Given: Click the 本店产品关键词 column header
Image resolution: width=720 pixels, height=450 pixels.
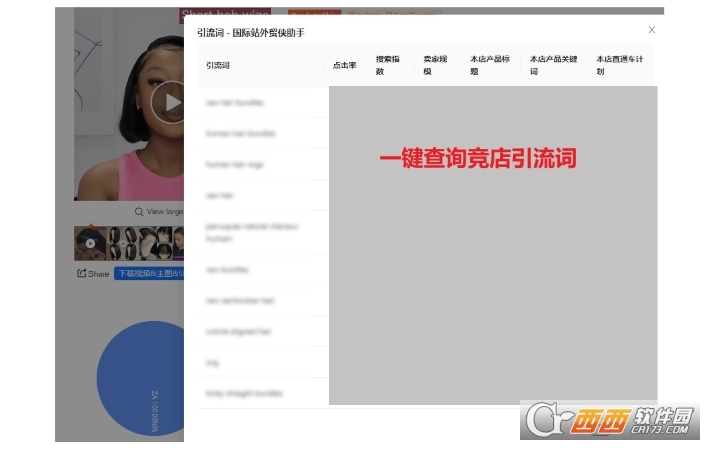Looking at the screenshot, I should click(x=553, y=65).
